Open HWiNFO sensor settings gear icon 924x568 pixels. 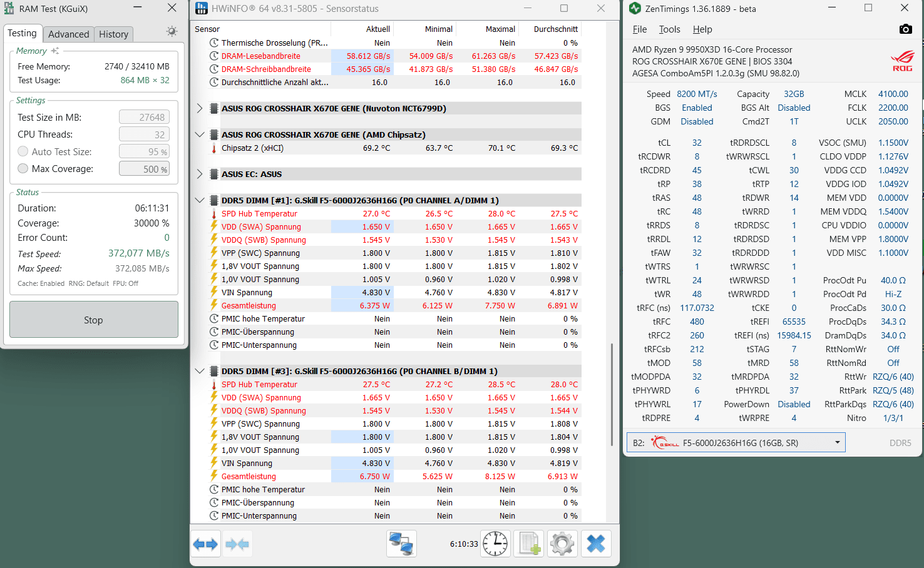pyautogui.click(x=562, y=544)
